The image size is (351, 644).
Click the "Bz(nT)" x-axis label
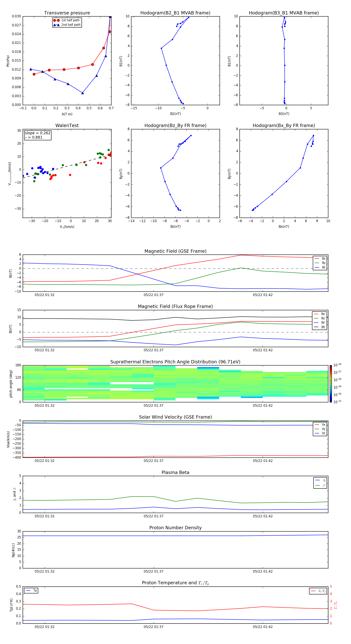point(175,227)
